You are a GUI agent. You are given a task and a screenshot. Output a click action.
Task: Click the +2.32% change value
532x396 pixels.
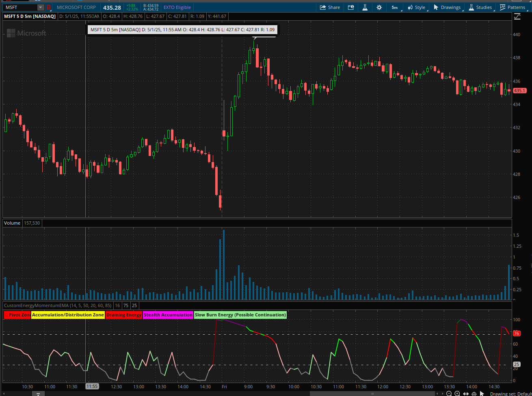coord(132,9)
